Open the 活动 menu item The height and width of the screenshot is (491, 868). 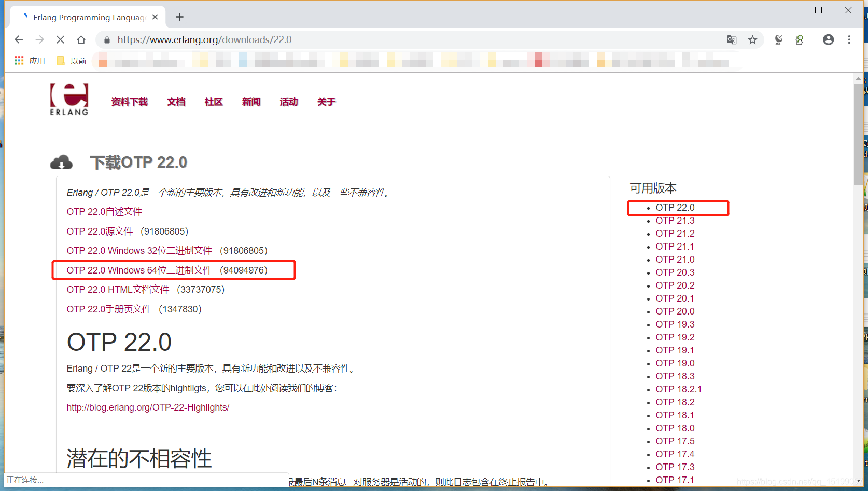coord(289,102)
